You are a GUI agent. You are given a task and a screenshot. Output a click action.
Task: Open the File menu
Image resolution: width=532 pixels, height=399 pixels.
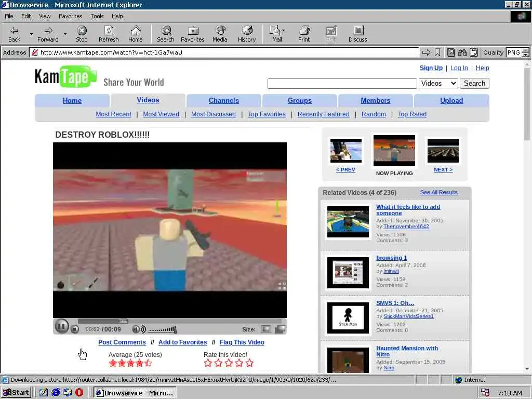tap(9, 16)
